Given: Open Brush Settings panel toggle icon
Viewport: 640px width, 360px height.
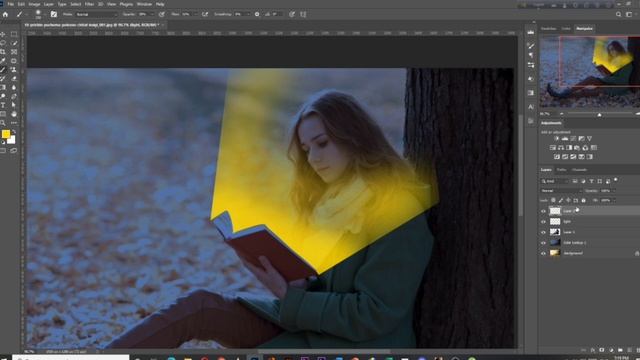Looking at the screenshot, I should (x=53, y=14).
